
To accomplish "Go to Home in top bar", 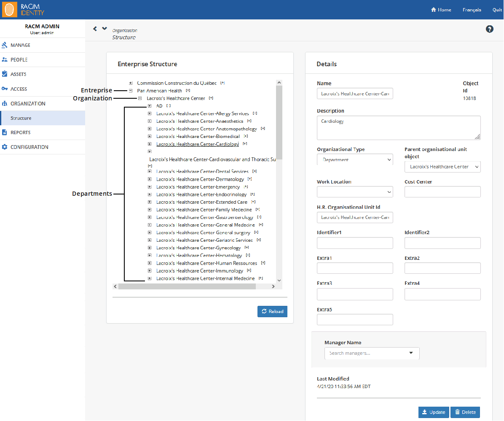I will tap(441, 10).
